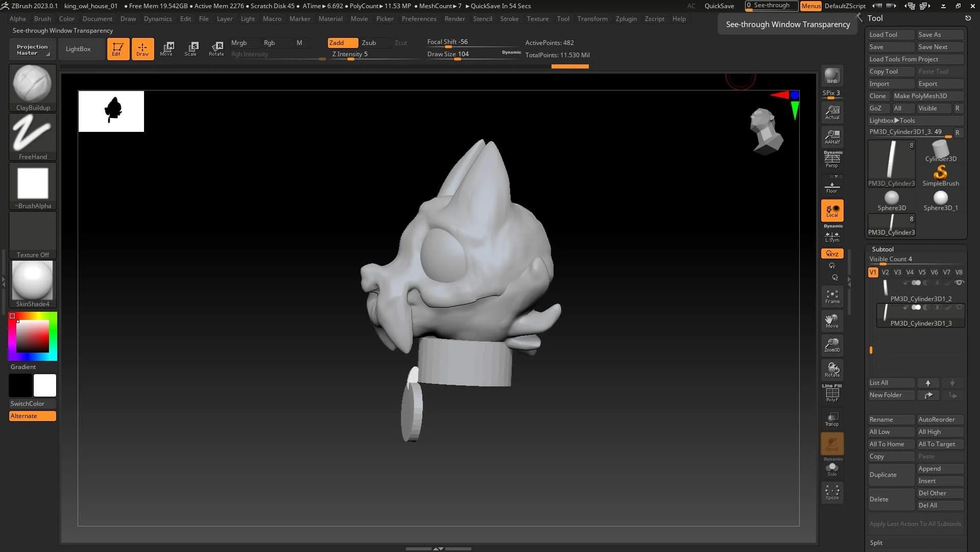Expand the Subtool palette section
The height and width of the screenshot is (552, 980).
882,249
